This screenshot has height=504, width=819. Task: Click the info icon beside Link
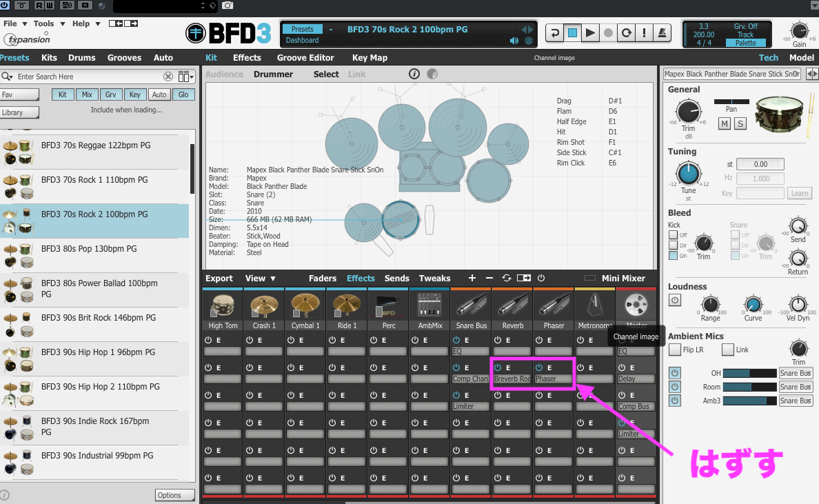(414, 74)
